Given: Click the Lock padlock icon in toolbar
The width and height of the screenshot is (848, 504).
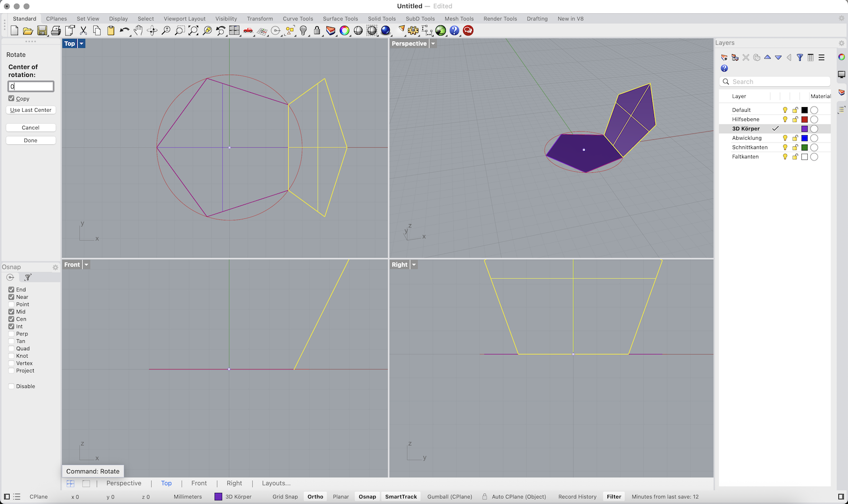Looking at the screenshot, I should pos(317,31).
